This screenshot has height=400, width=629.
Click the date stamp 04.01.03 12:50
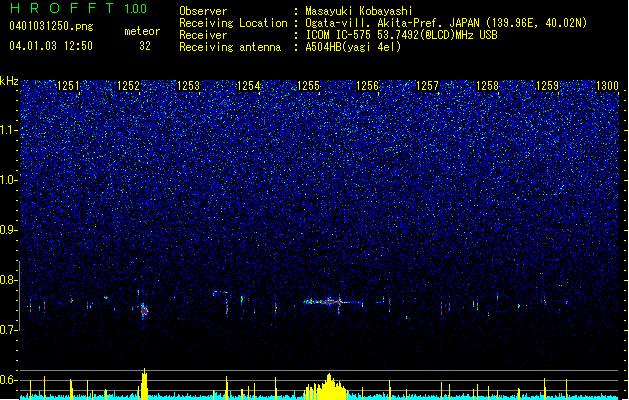[x=51, y=46]
